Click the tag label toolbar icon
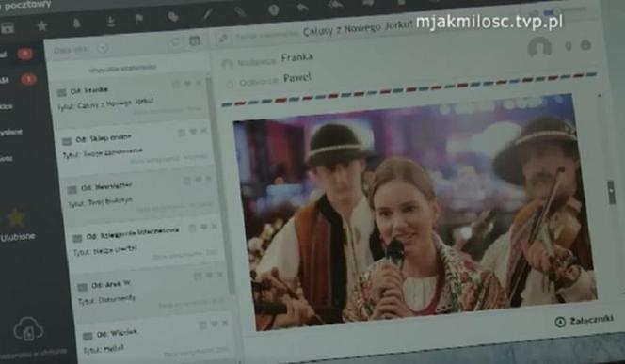 (173, 16)
